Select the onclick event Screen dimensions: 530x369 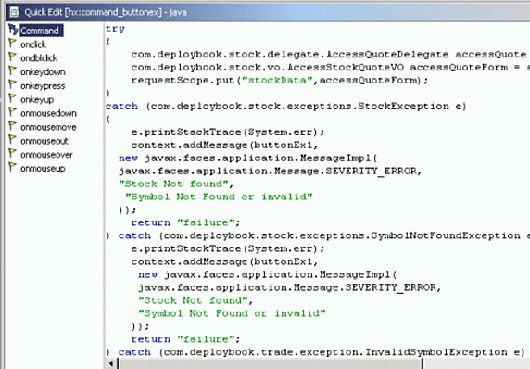[x=33, y=44]
